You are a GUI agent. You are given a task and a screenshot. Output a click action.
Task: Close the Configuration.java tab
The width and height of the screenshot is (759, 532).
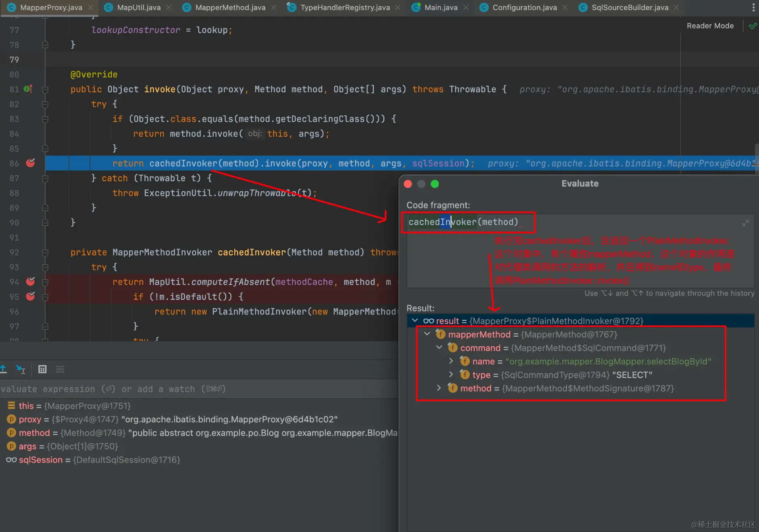(x=565, y=7)
